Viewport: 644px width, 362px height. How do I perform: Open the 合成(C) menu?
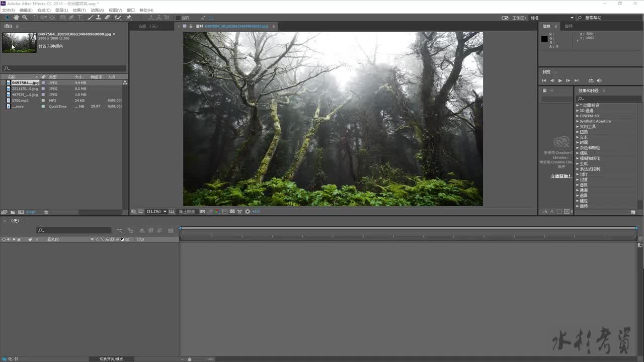click(44, 10)
